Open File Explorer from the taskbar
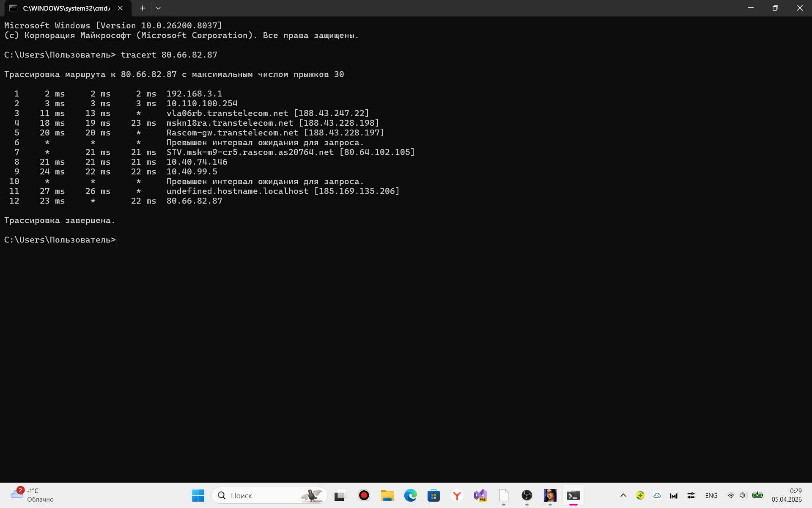 (x=387, y=495)
